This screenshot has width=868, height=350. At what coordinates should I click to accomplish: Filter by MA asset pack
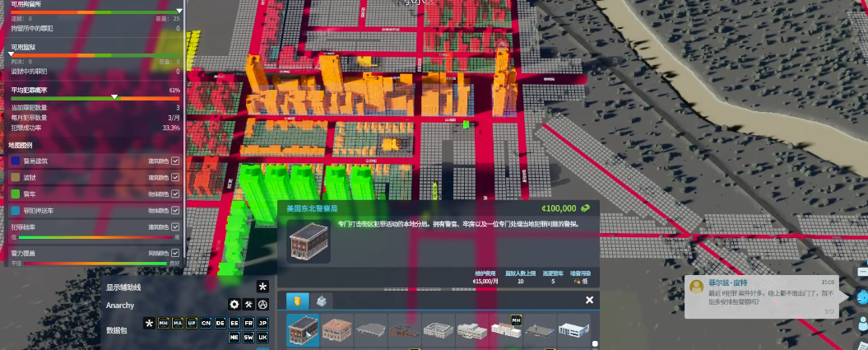pos(177,324)
